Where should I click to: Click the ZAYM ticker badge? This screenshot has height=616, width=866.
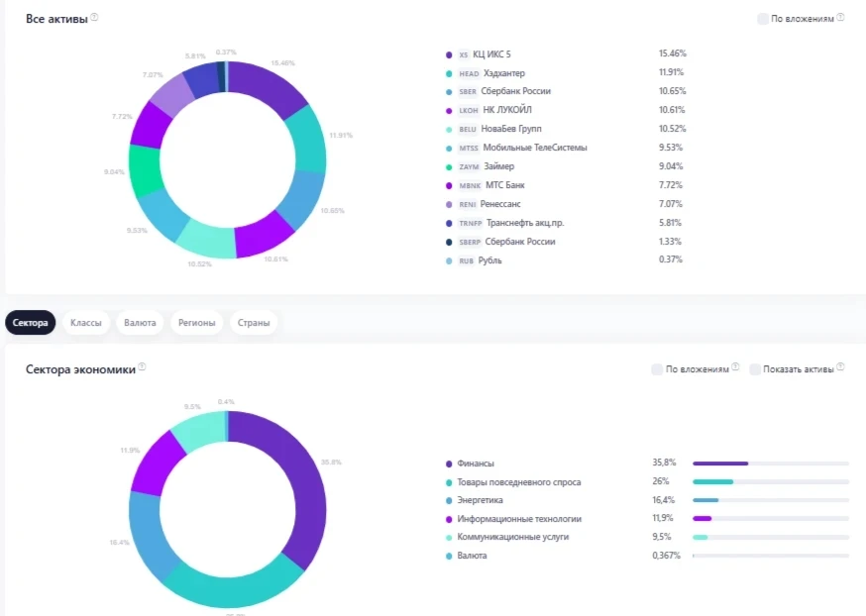click(469, 166)
